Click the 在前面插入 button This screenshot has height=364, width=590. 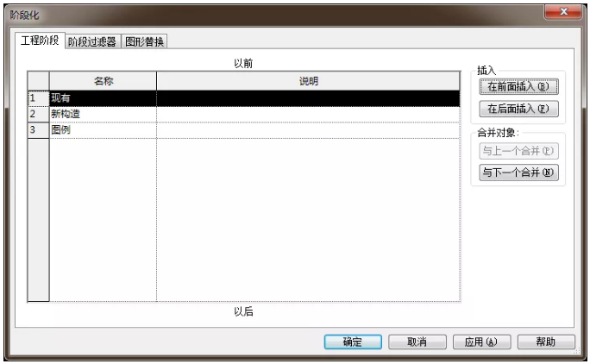click(x=518, y=87)
